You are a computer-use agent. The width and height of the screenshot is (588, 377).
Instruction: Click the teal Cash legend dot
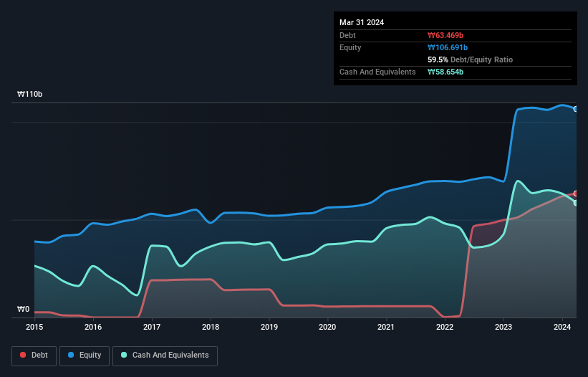124,355
